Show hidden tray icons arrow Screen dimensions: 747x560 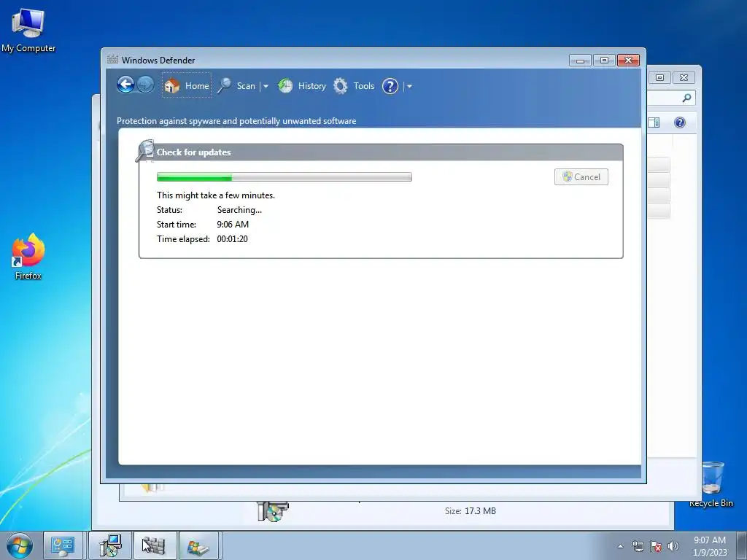click(x=620, y=546)
